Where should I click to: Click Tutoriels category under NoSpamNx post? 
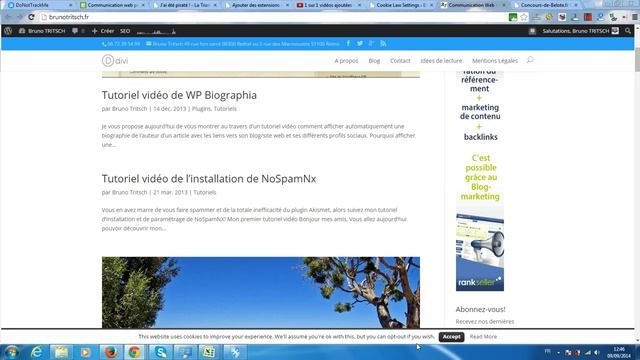click(204, 192)
